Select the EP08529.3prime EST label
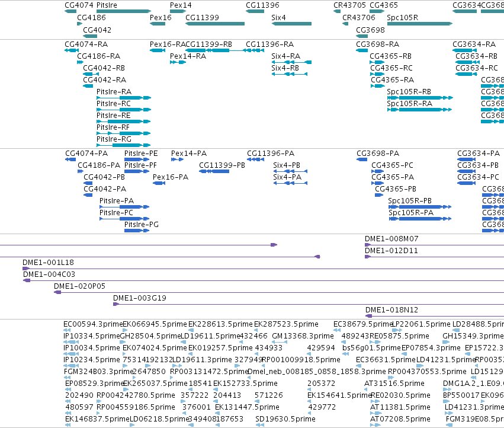This screenshot has width=504, height=428. [95, 384]
